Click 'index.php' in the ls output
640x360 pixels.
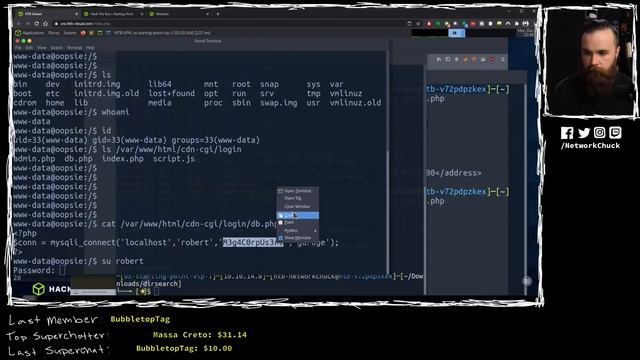[x=122, y=159]
